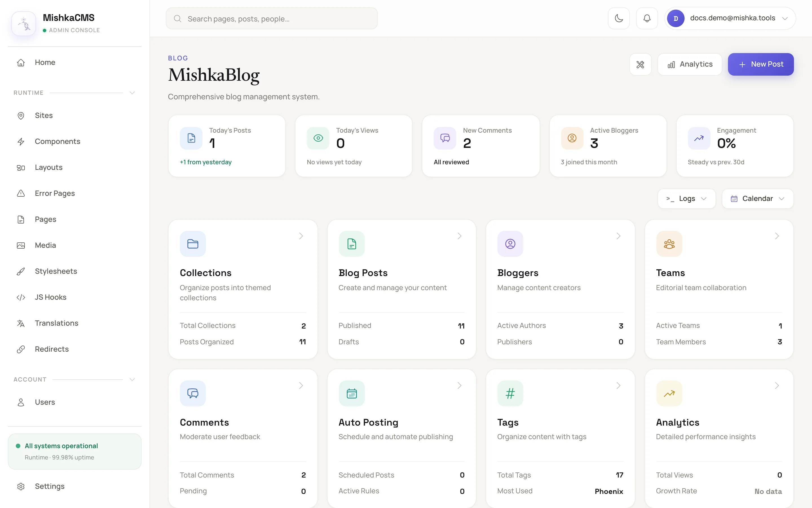Collapse the RUNTIME sidebar section

132,93
